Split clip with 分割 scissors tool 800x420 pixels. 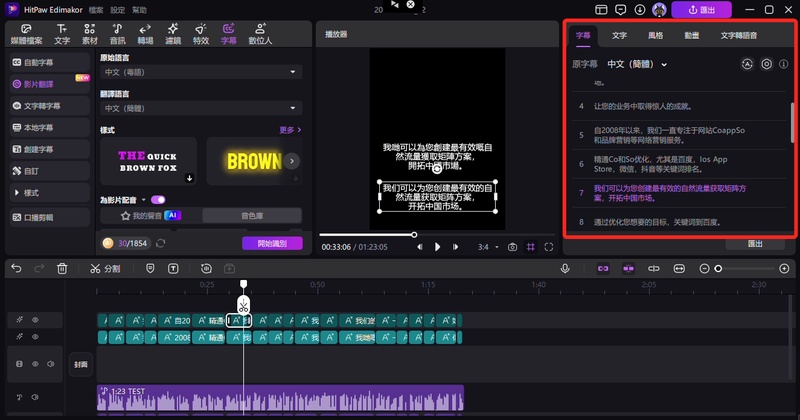pyautogui.click(x=105, y=268)
